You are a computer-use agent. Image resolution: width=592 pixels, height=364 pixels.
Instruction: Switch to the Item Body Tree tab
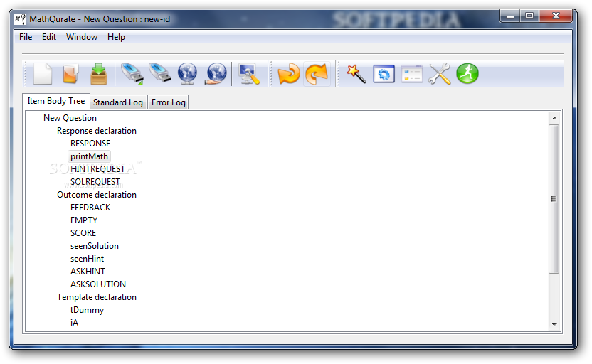click(x=56, y=101)
